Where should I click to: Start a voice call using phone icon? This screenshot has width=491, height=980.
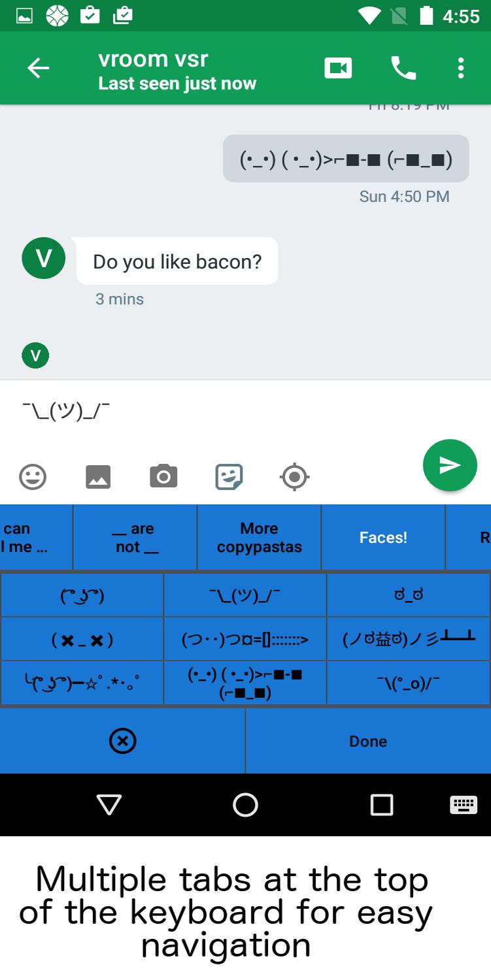pos(403,68)
